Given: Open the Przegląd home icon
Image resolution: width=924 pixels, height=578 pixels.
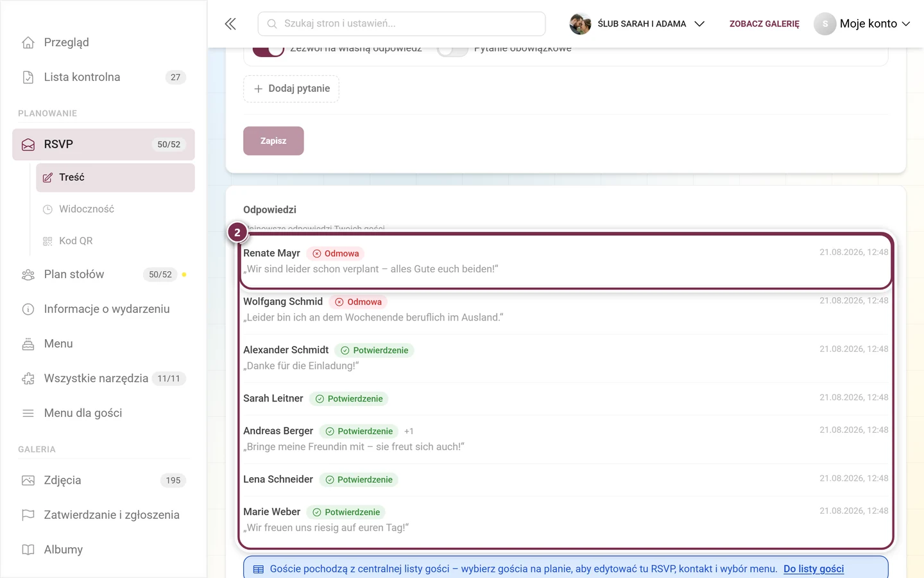Looking at the screenshot, I should [28, 42].
